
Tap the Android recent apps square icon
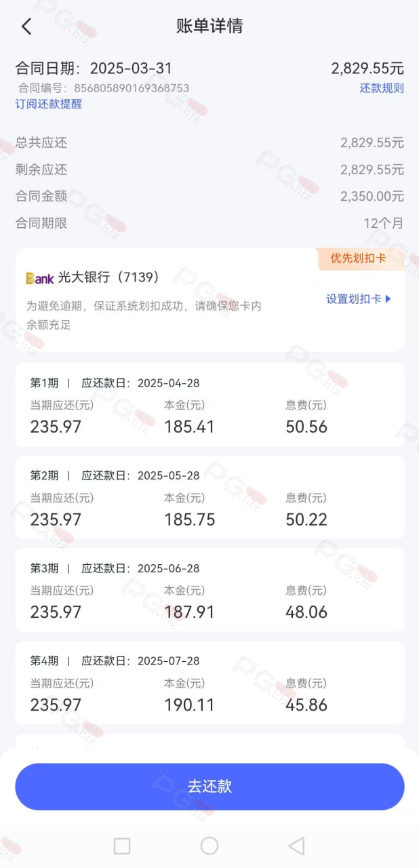point(122,846)
